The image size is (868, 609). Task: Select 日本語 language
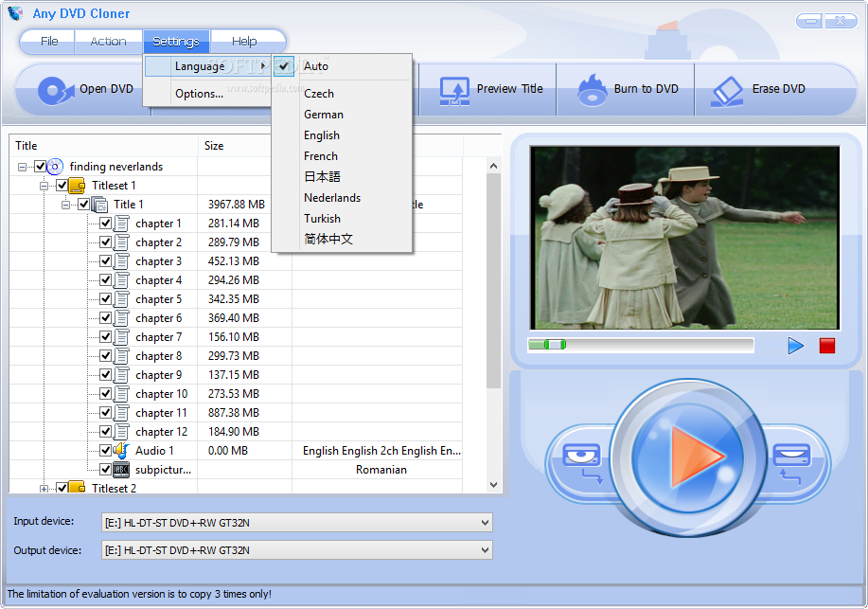tap(342, 177)
